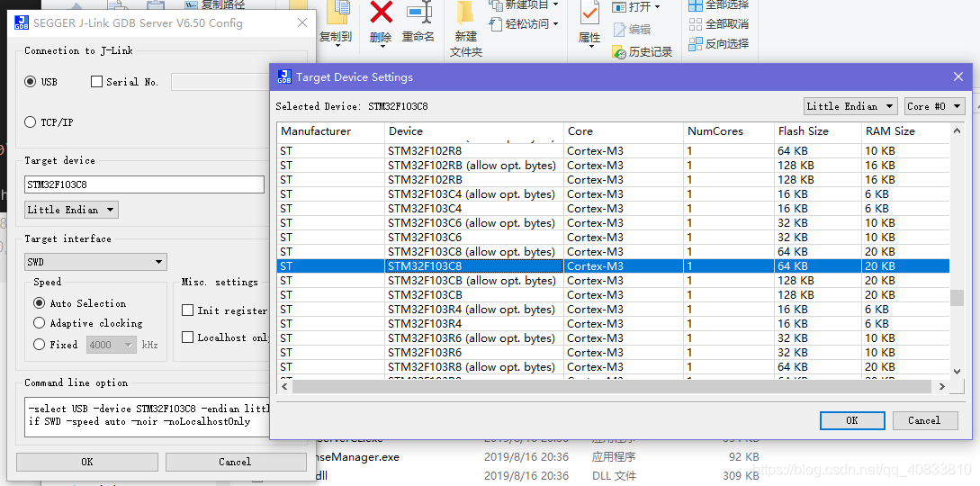The image size is (980, 486).
Task: Click the Properties (属性) icon in Explorer
Action: 589,13
